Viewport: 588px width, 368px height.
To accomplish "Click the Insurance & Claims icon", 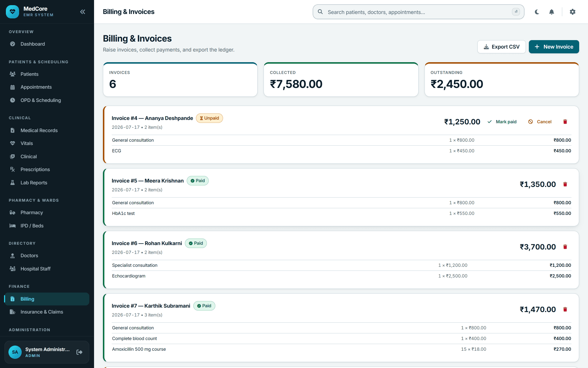I will click(x=12, y=312).
